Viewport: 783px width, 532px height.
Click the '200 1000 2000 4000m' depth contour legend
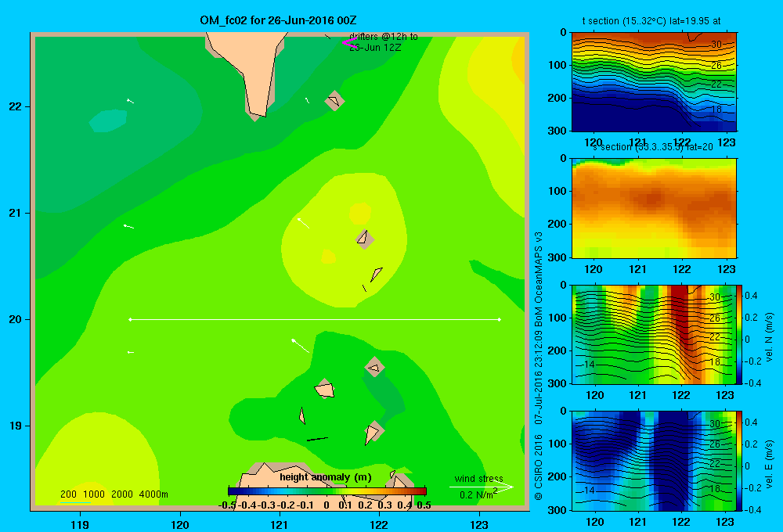[114, 494]
